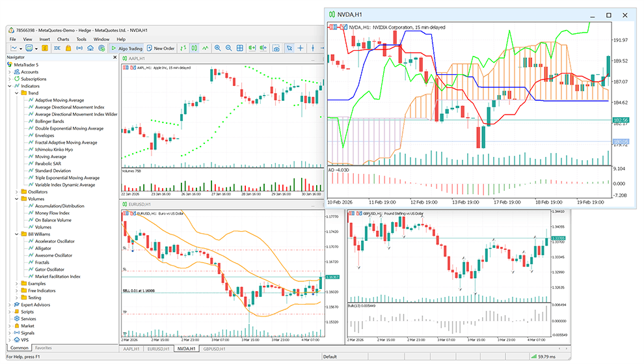
Task: Open the IDE MetaEditor button
Action: point(57,48)
